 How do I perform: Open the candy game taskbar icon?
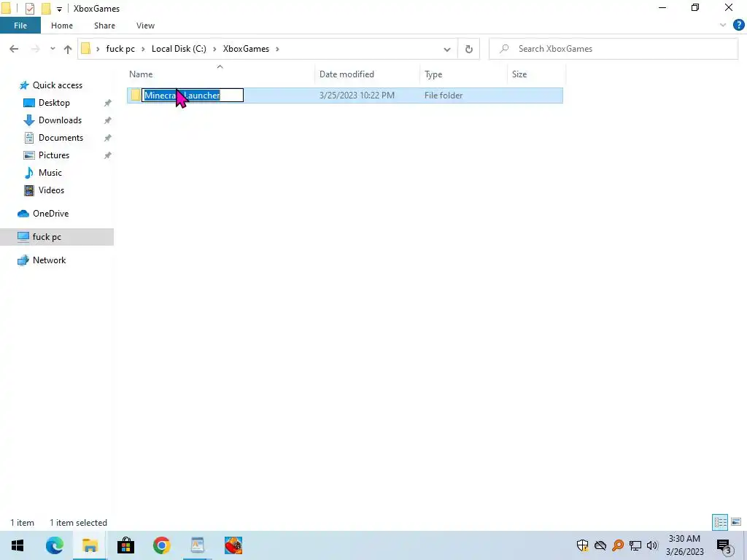233,545
